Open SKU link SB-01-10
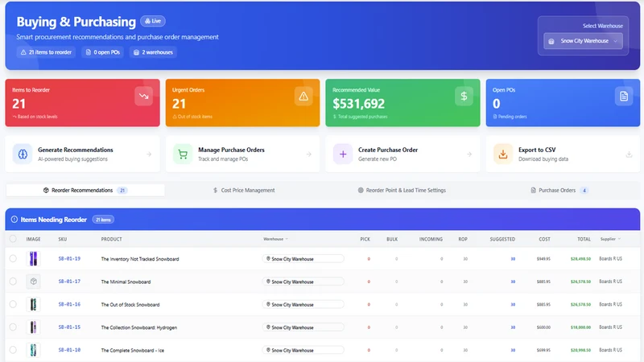The width and height of the screenshot is (644, 362). (69, 350)
